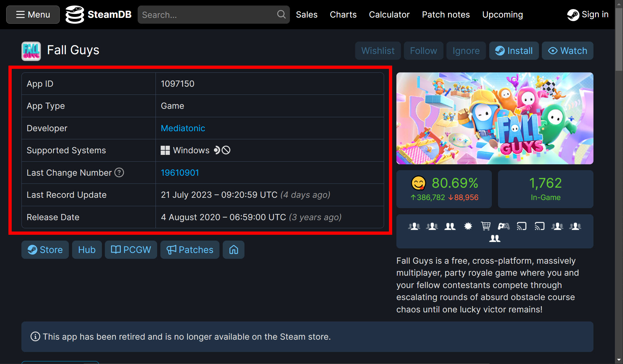The width and height of the screenshot is (623, 364).
Task: Click the page vertical scrollbar thumb
Action: click(619, 39)
